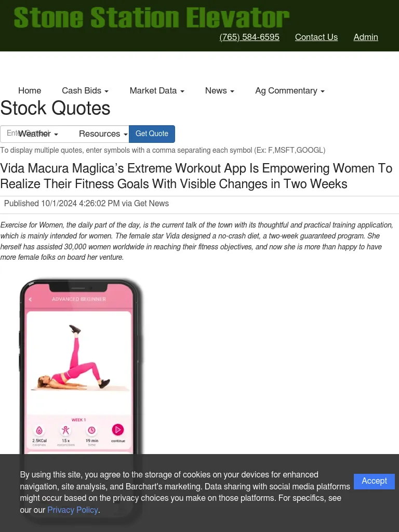Click the Get Quote button
The width and height of the screenshot is (399, 532).
tap(152, 134)
